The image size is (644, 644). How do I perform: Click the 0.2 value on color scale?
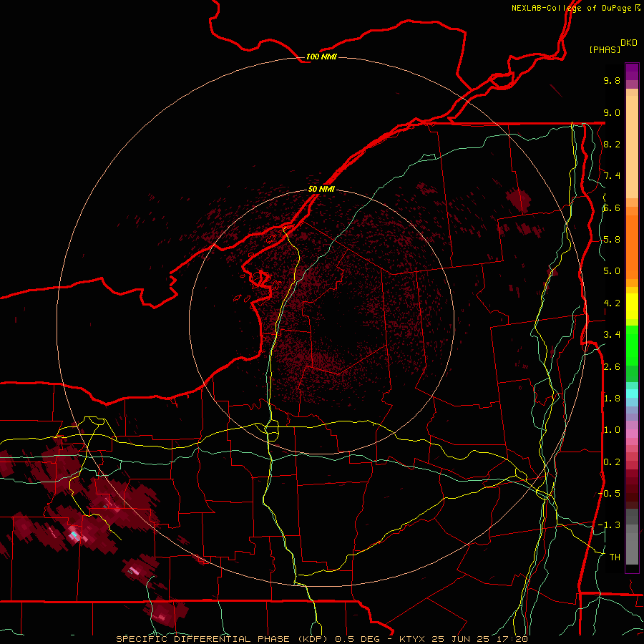point(612,462)
